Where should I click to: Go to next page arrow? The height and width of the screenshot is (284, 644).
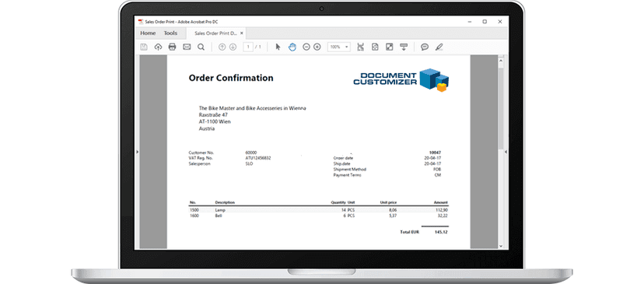pos(233,47)
